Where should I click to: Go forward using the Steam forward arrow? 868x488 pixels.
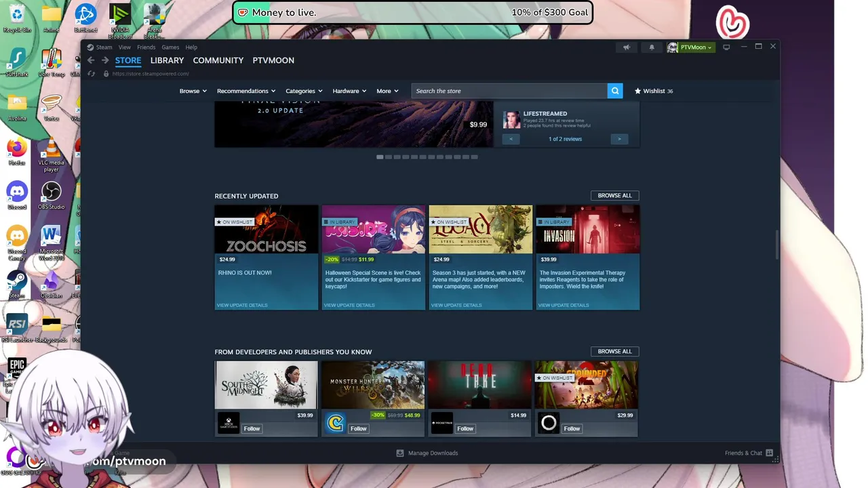(x=105, y=60)
